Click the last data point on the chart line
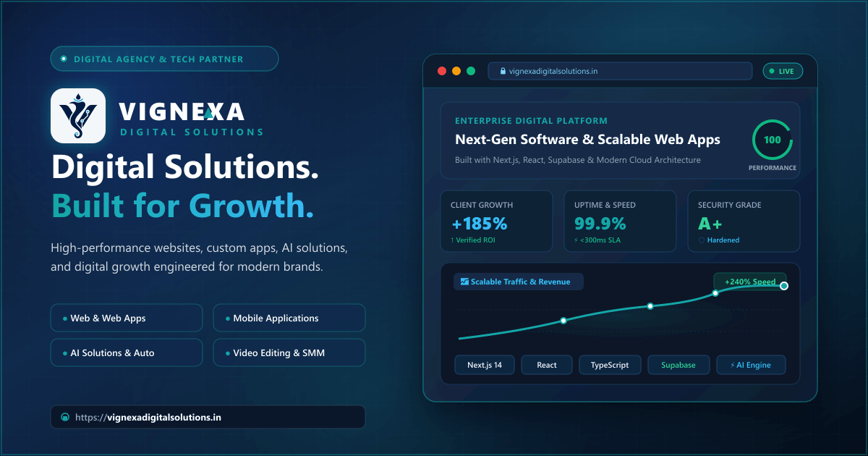Image resolution: width=868 pixels, height=456 pixels. click(784, 286)
